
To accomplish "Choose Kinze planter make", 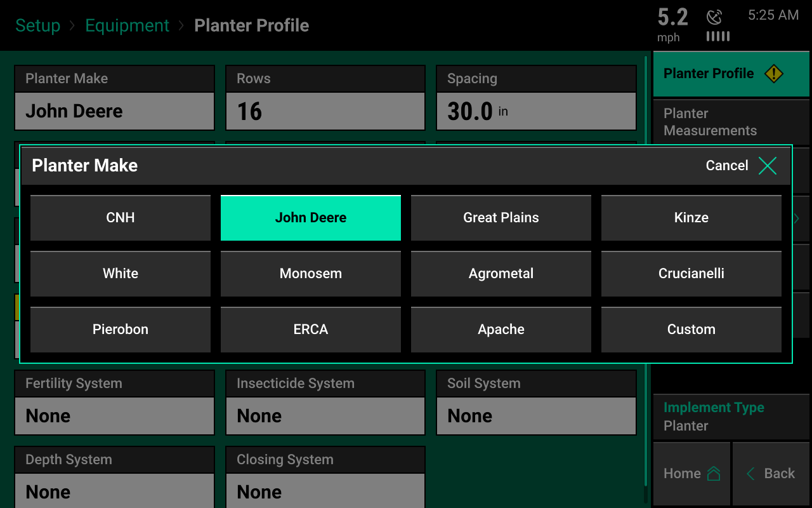I will click(x=691, y=218).
